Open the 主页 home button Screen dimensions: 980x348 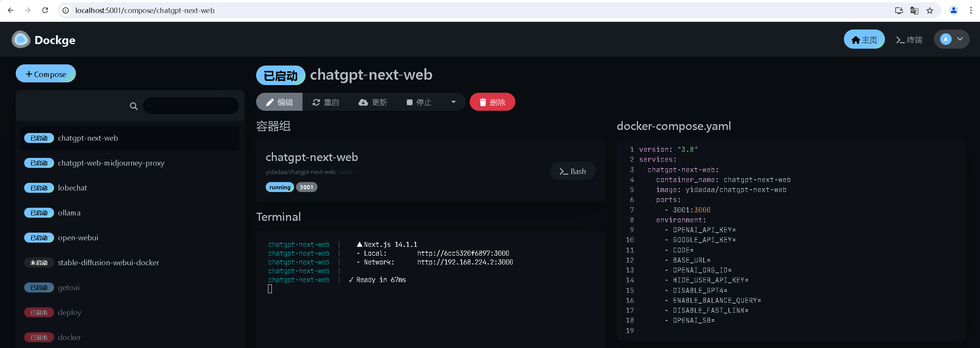tap(864, 39)
